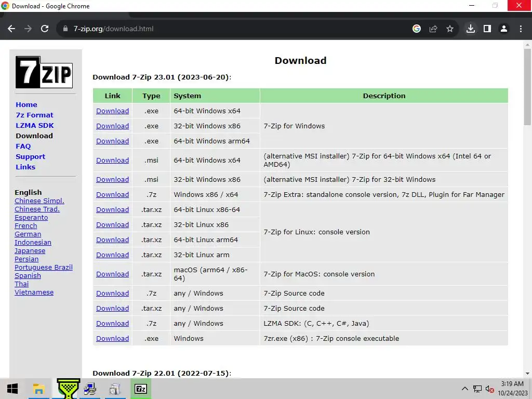Viewport: 532px width, 399px height.
Task: Download 7-Zip Source code .tar.xz
Action: point(112,309)
